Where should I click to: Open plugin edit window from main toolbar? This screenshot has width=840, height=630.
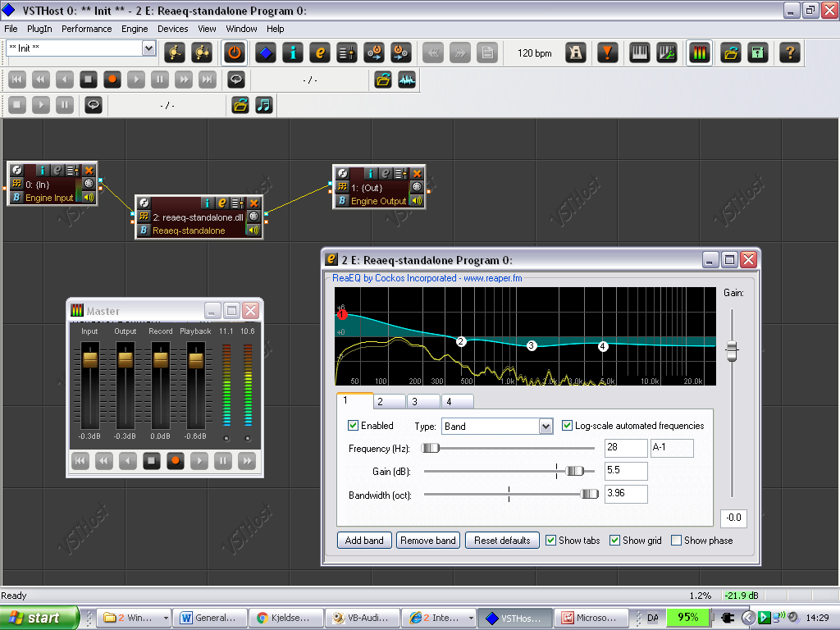click(320, 52)
